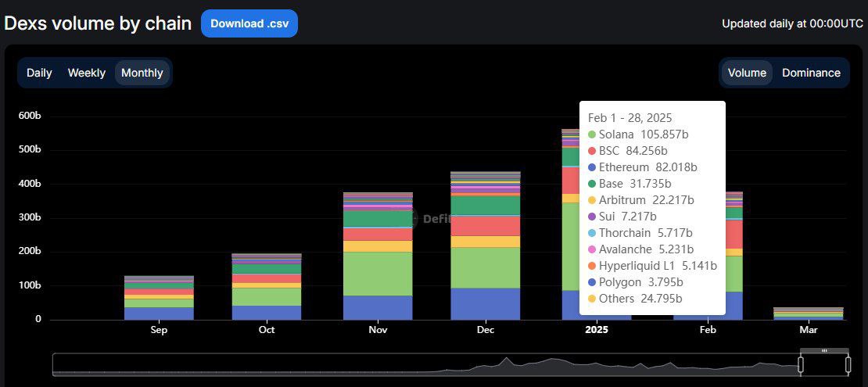Toggle chart to Dominance mode
Image resolution: width=868 pixels, height=387 pixels.
tap(811, 73)
